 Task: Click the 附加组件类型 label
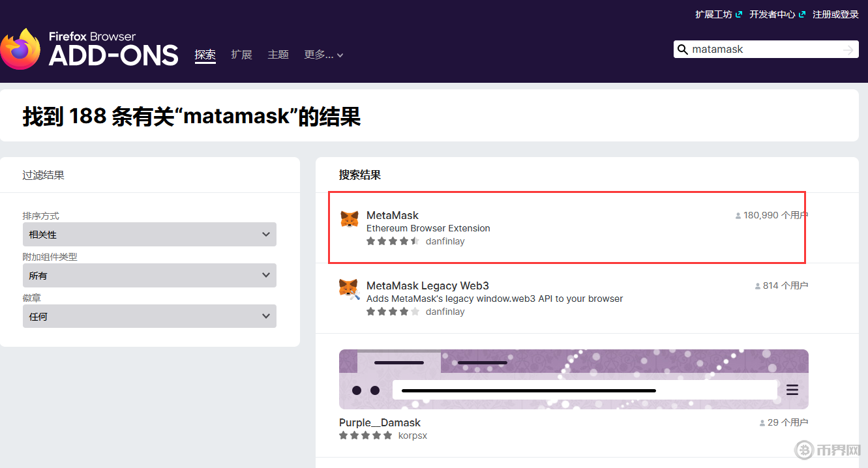[50, 257]
